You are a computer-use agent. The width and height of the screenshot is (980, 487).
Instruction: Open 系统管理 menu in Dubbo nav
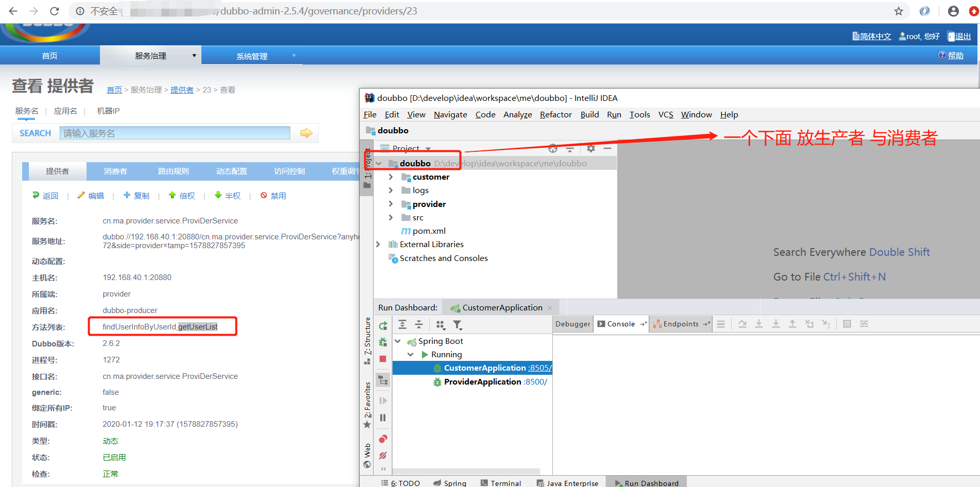point(252,56)
